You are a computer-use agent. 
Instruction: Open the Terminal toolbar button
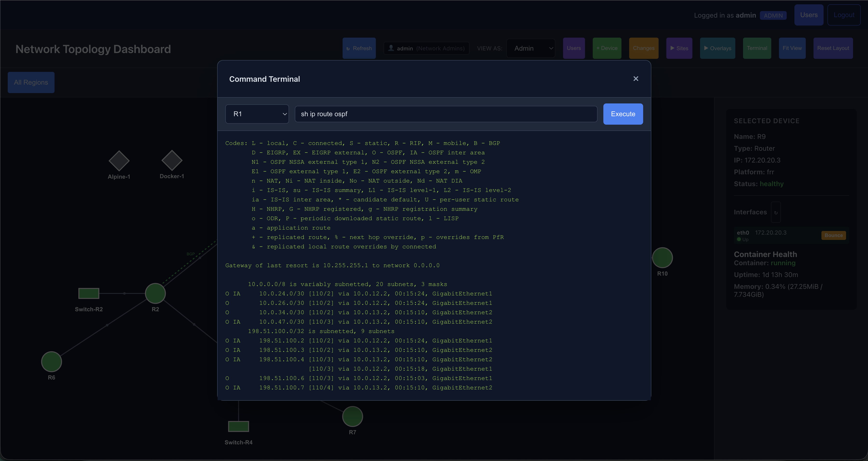pyautogui.click(x=757, y=48)
